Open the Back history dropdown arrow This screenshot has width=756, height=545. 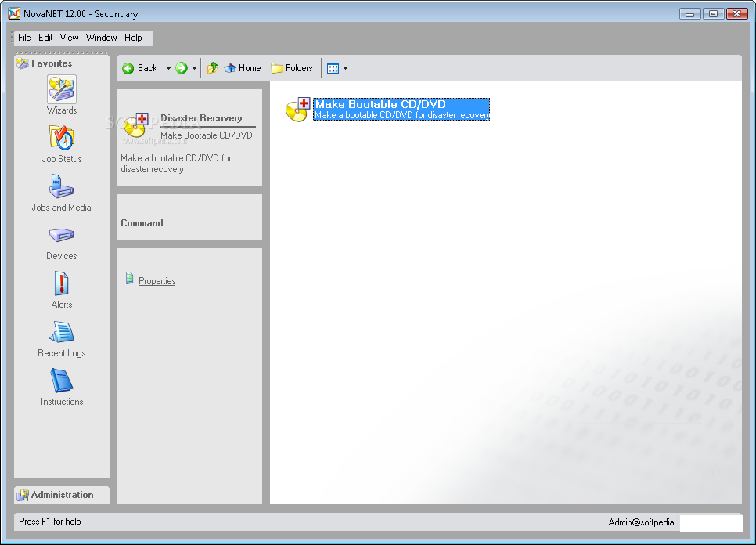click(x=168, y=68)
